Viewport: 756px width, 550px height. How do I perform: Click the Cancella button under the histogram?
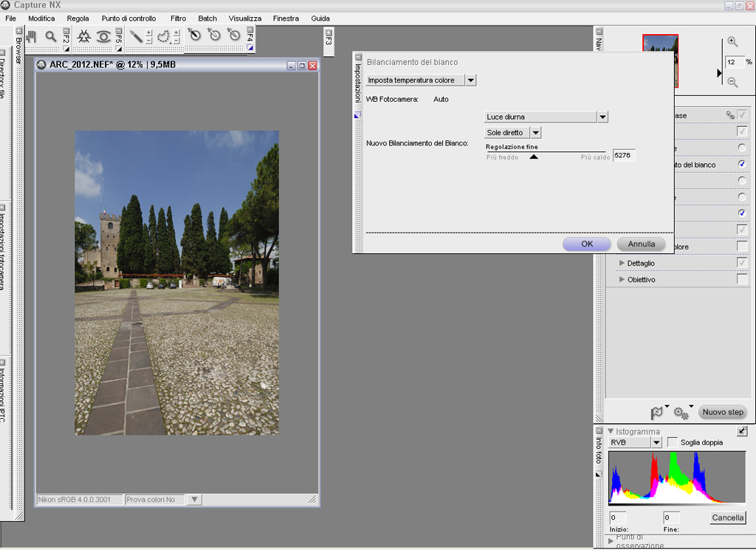727,518
